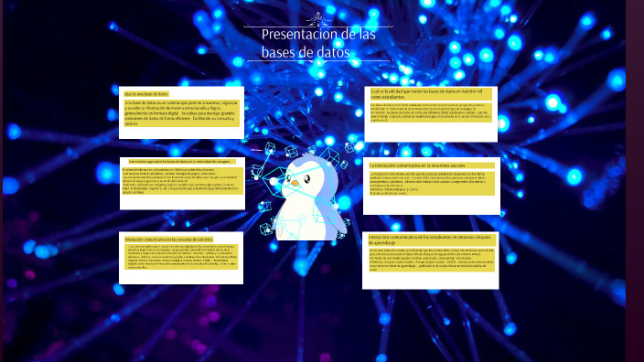Screen dimensions: 644x362
Task: Click paragraph under relaciones sociales heading
Action: 432,183
